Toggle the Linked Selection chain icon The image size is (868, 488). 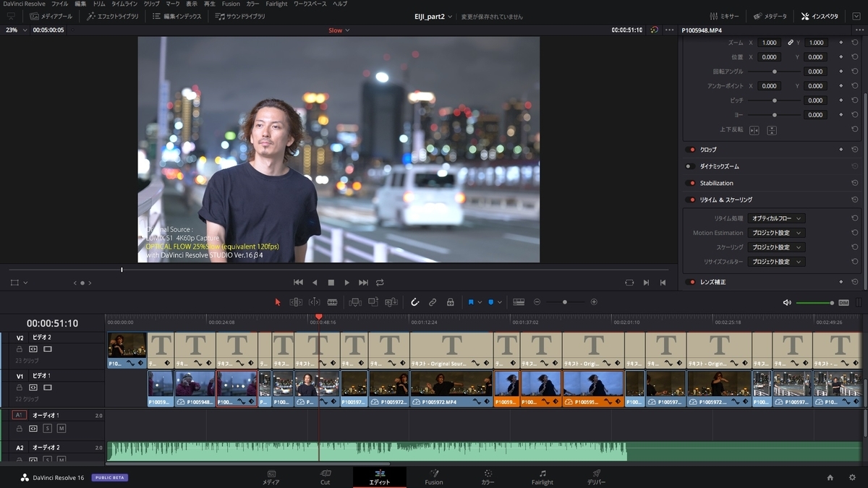[x=433, y=302]
